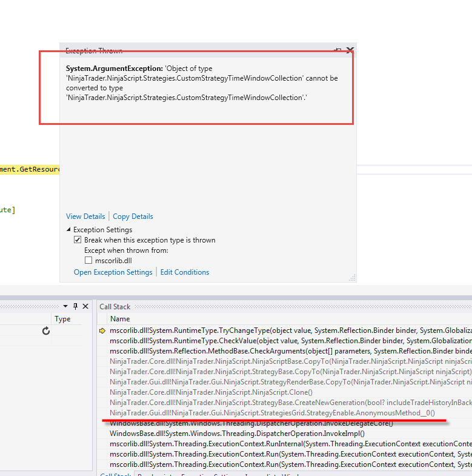This screenshot has height=476, width=472.
Task: Select the StrategyBase.CreateNewGeneration stack frame
Action: (x=291, y=403)
